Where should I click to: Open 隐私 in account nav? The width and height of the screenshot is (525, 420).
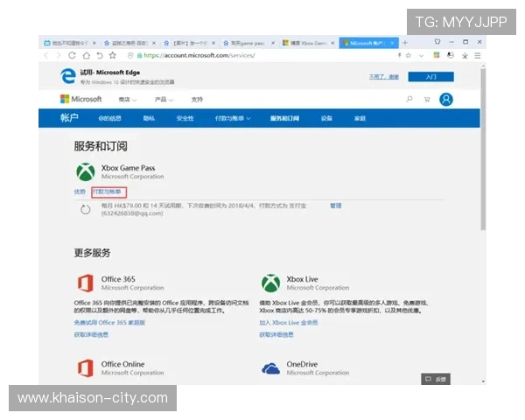click(x=149, y=118)
